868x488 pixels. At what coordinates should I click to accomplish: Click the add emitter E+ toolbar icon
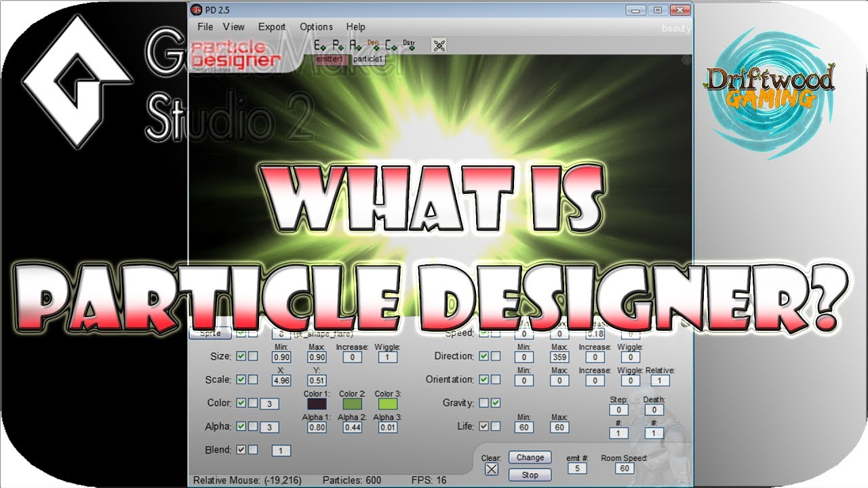coord(321,45)
